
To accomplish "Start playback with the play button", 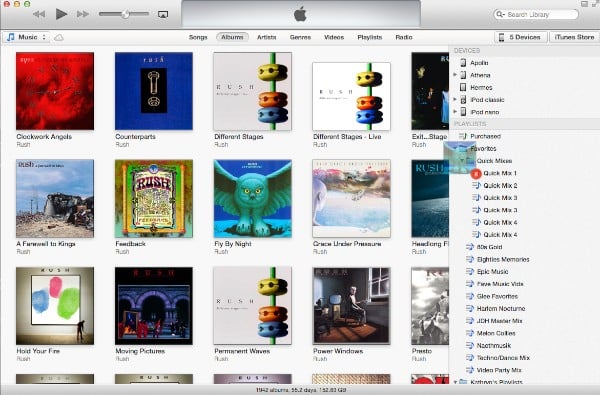I will pyautogui.click(x=61, y=14).
